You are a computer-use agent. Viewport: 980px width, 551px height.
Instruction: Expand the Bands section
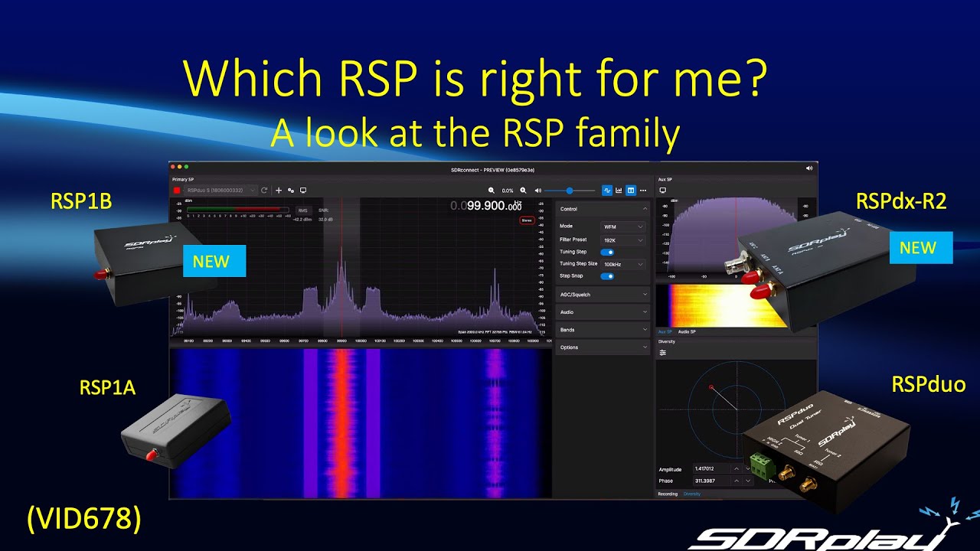(x=603, y=330)
